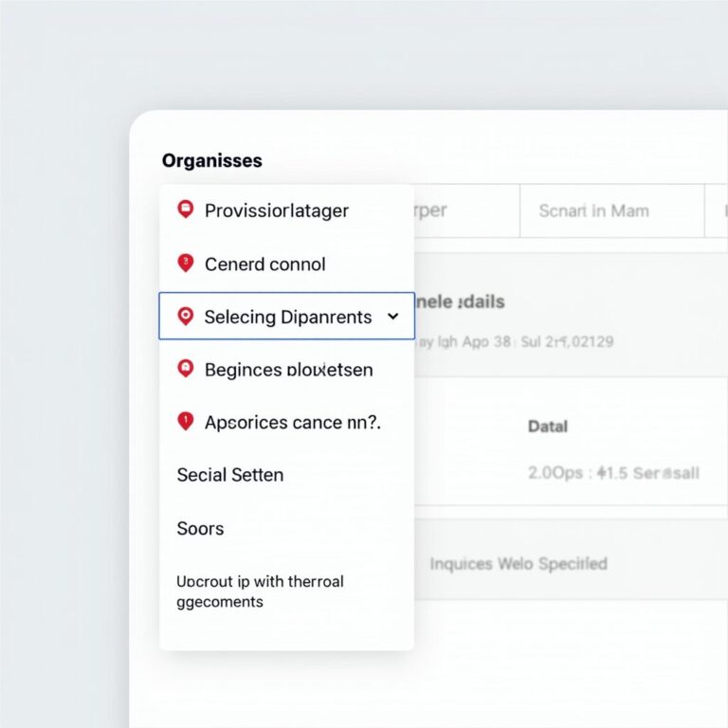Click the pin icon beside Begincës ploixetsen
Screen dimensions: 728x728
(186, 369)
